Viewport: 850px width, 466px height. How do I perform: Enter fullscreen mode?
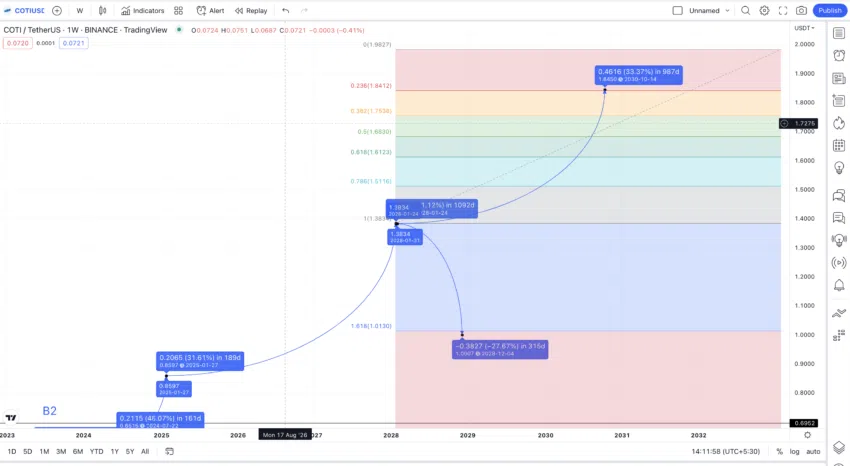coord(783,10)
